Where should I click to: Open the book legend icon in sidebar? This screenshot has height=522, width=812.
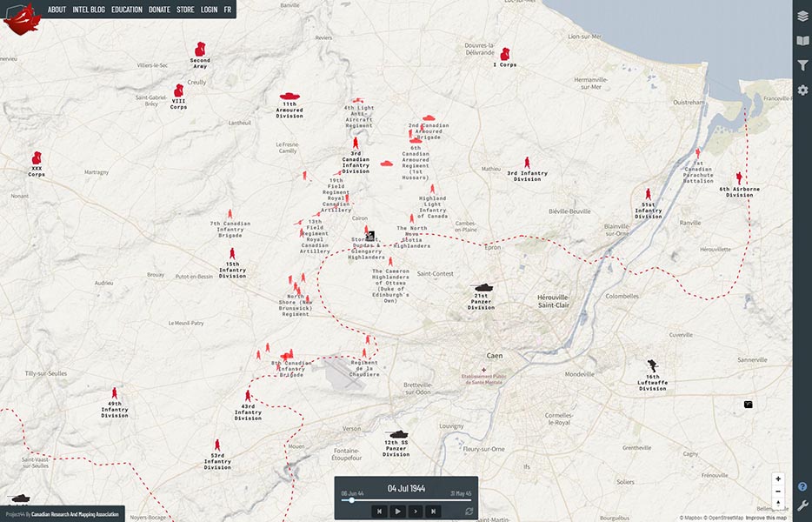(x=802, y=41)
